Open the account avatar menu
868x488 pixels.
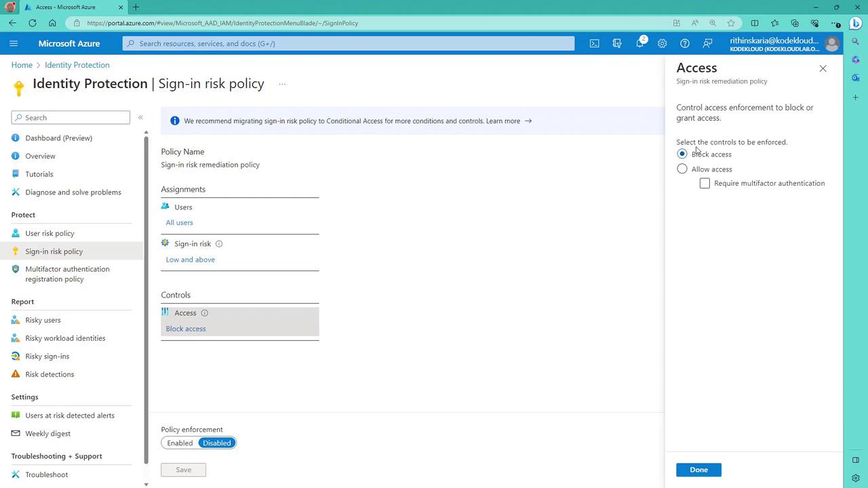coord(831,43)
